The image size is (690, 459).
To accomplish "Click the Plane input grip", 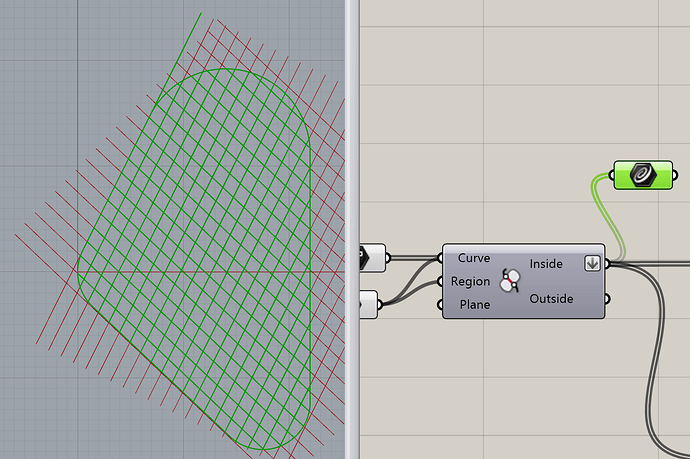I will point(440,305).
